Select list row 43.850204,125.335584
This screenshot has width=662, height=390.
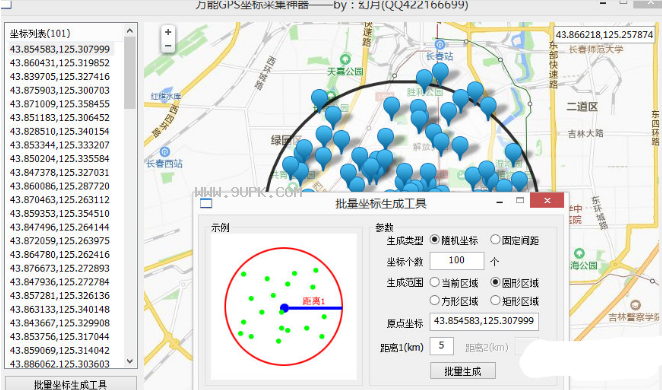[60, 158]
